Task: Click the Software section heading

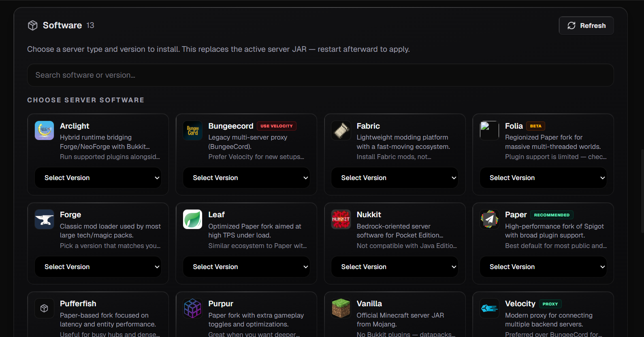Action: click(x=62, y=25)
